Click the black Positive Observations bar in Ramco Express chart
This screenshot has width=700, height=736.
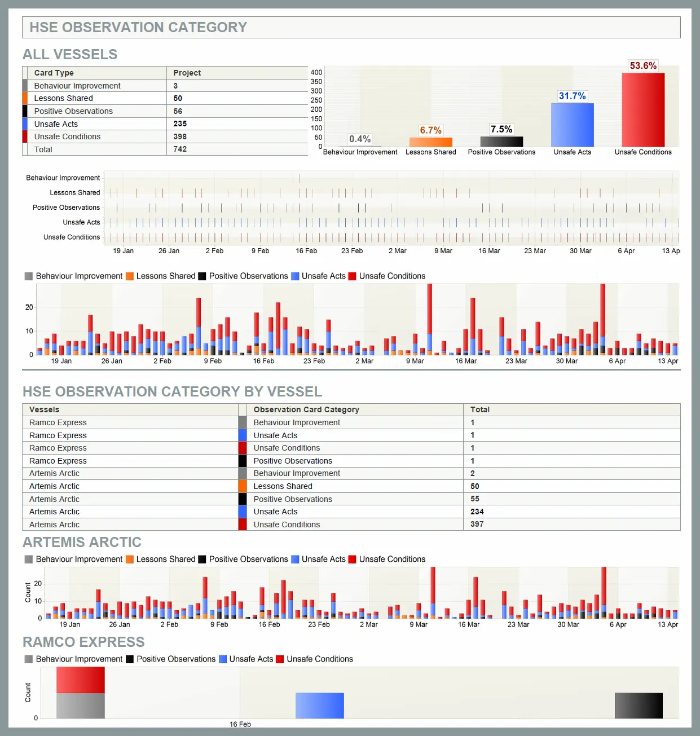click(x=639, y=706)
